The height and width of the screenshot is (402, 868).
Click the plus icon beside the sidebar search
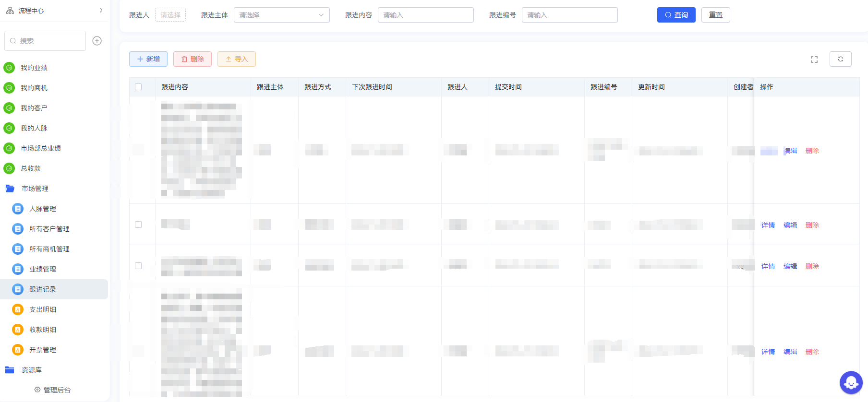click(x=97, y=41)
